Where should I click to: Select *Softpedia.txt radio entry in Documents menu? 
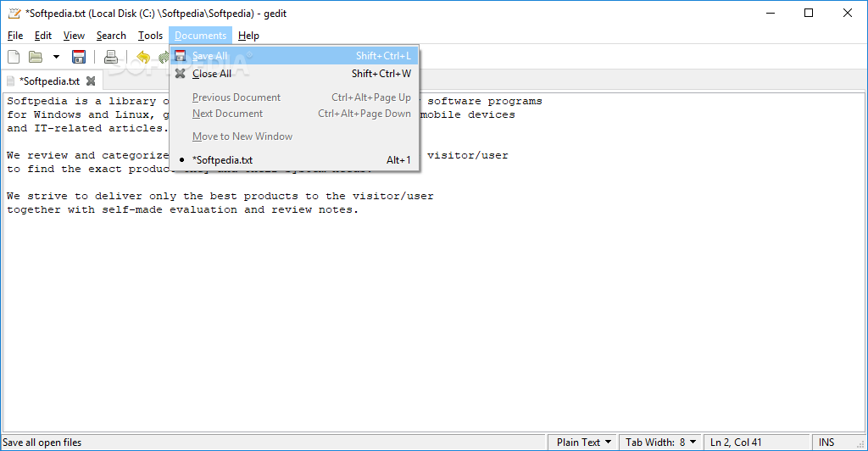[x=294, y=160]
